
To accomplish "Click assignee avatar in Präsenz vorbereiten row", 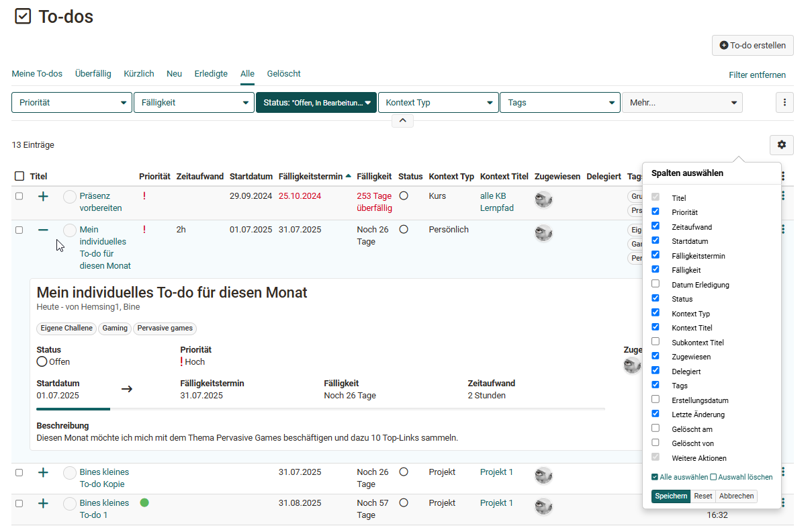I will click(543, 200).
